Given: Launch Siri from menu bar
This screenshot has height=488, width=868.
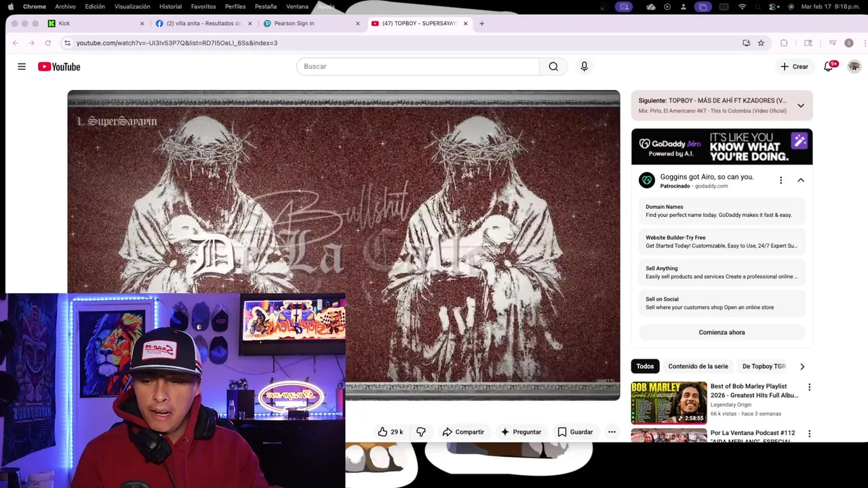Looking at the screenshot, I should (791, 7).
